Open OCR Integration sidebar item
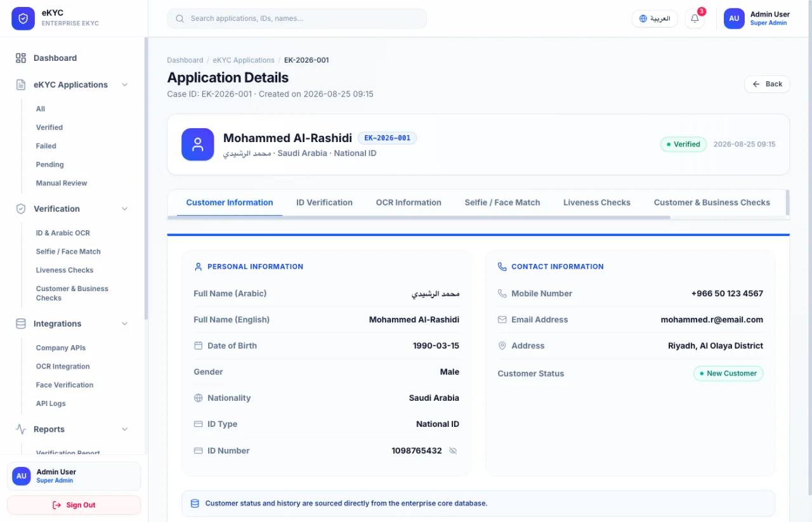812x522 pixels. [x=63, y=366]
